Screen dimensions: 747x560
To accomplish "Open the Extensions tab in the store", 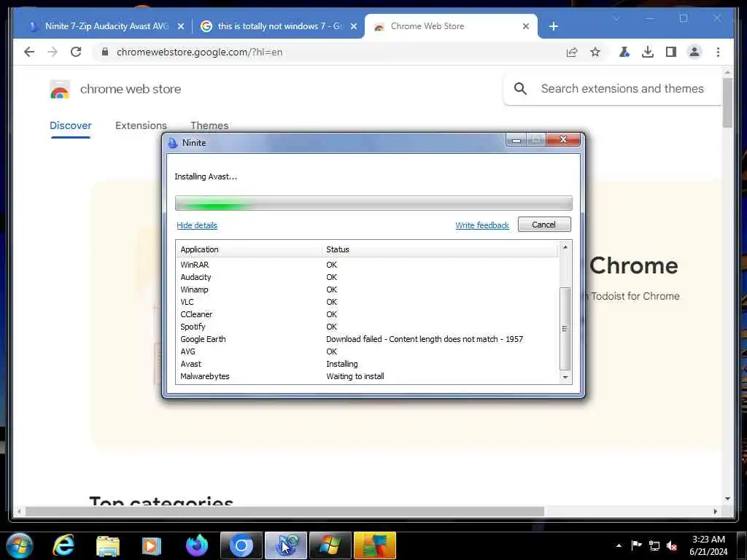I will click(x=141, y=125).
